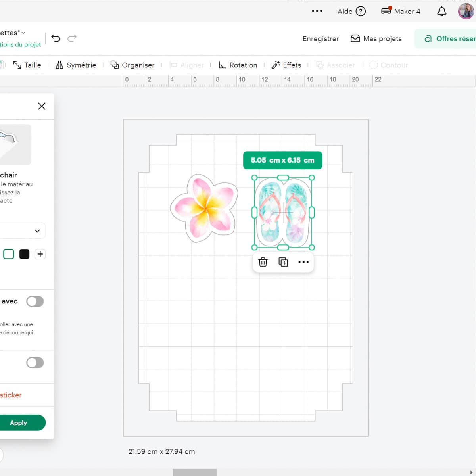Duplicate the selection with the copy icon
Viewport: 476px width, 476px height.
click(283, 262)
